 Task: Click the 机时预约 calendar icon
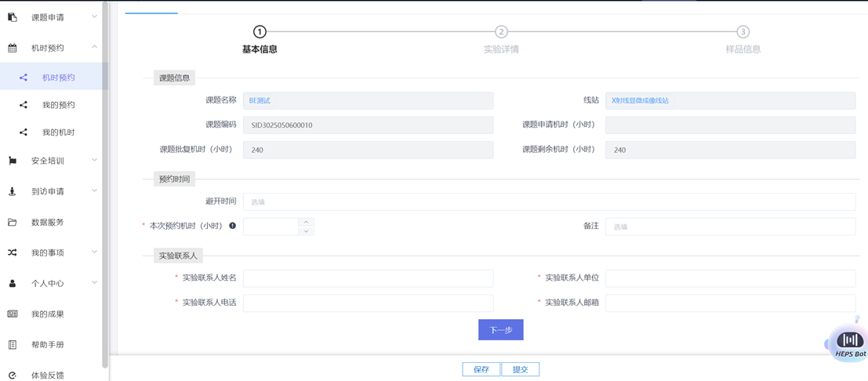[13, 48]
